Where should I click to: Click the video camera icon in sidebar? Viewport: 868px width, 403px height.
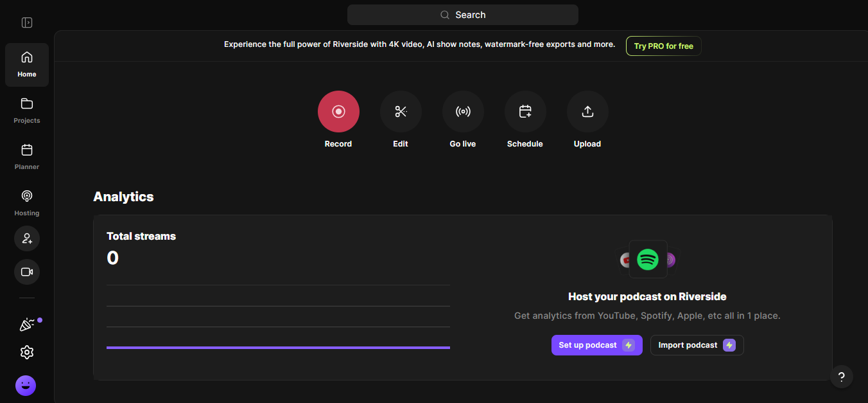tap(27, 272)
